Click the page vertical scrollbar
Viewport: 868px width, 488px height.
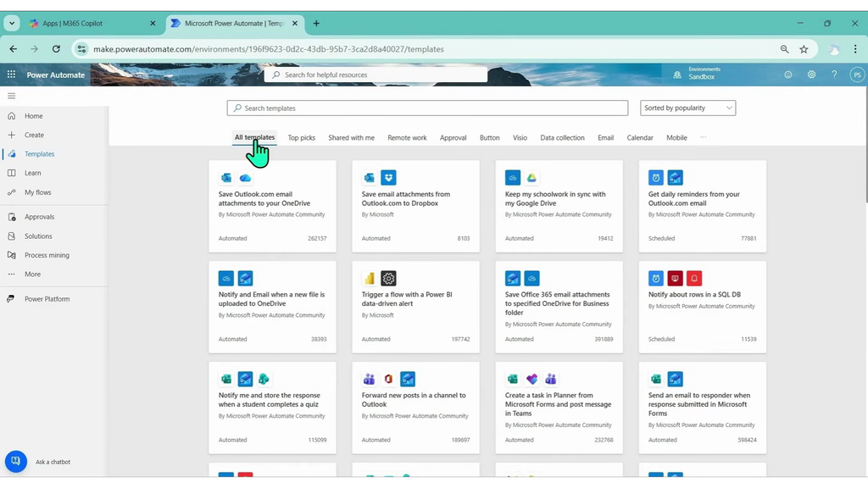pyautogui.click(x=865, y=147)
